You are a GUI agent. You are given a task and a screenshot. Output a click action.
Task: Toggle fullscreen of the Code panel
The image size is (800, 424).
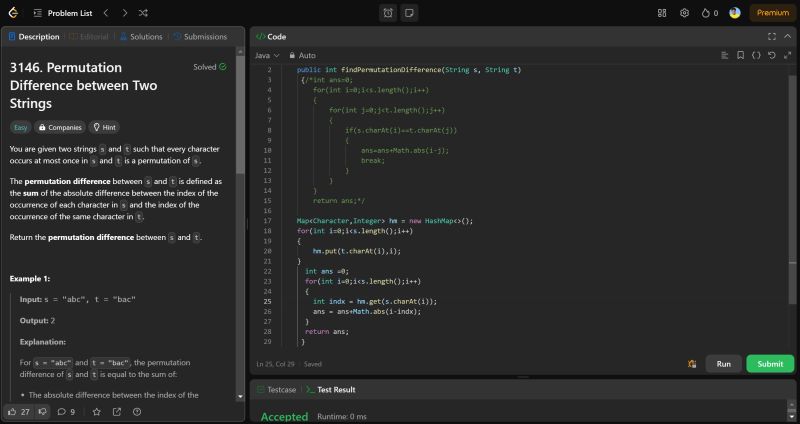772,37
